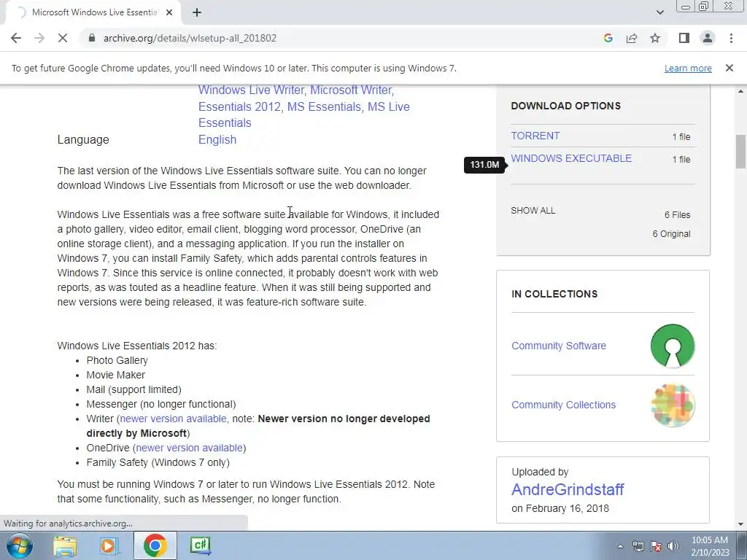The image size is (747, 560).
Task: Open OneDrive's newer version available link
Action: 190,448
